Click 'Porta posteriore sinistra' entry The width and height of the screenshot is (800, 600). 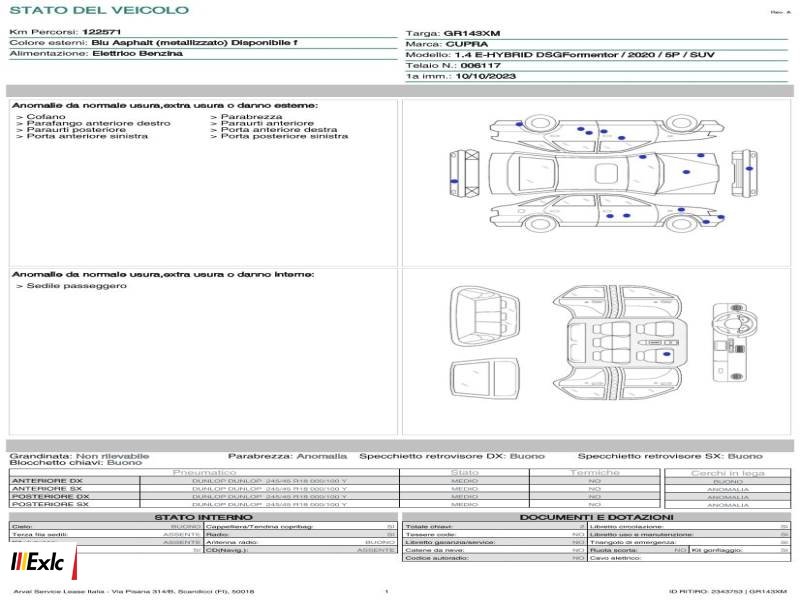tap(280, 136)
